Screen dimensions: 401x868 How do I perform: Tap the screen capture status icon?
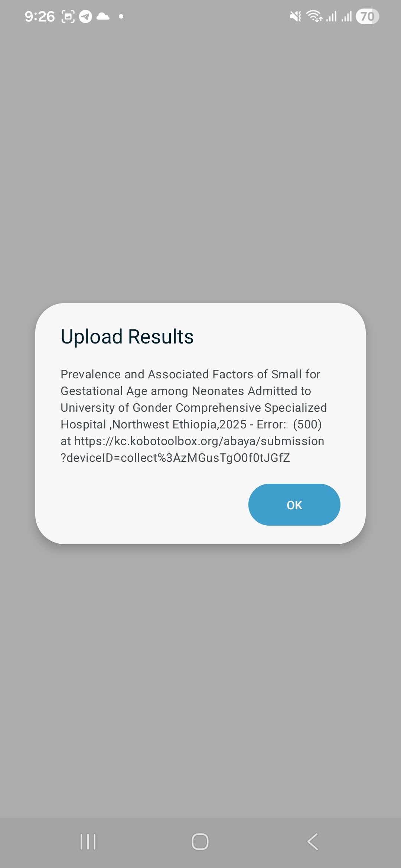coord(68,17)
